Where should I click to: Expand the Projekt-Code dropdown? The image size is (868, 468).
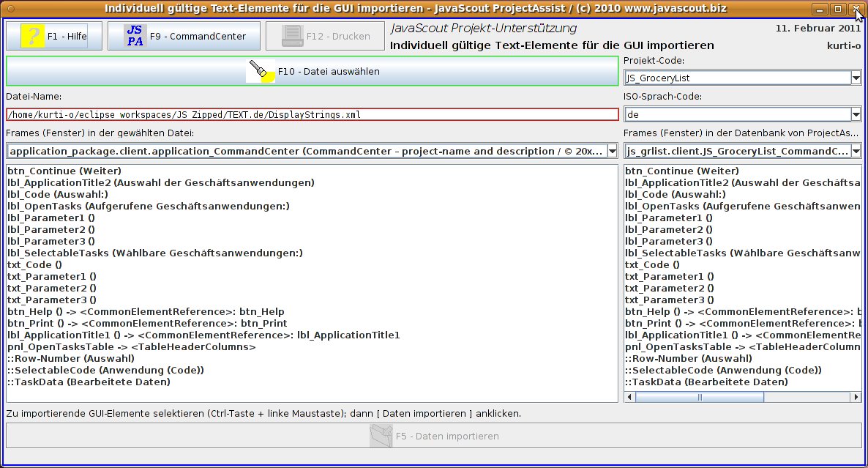coord(856,78)
